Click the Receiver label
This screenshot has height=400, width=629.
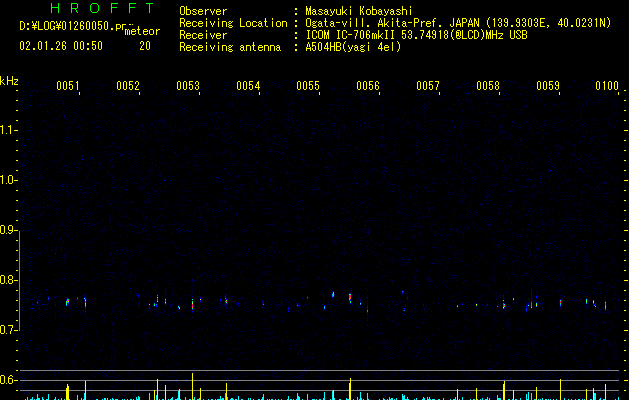[203, 35]
